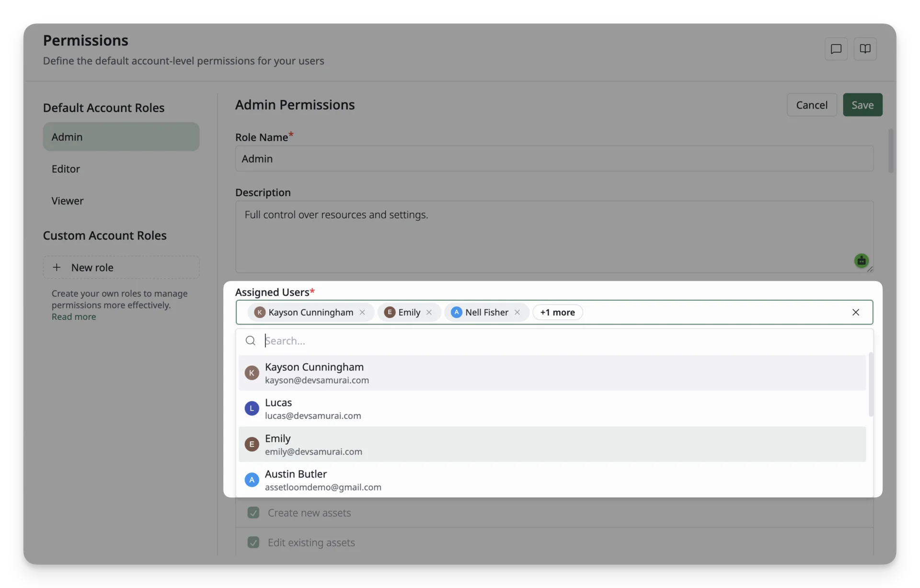Click the description resize handle

coord(870,269)
